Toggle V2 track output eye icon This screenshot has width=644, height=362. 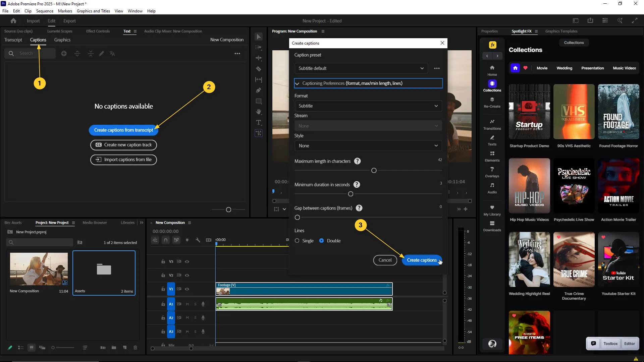187,275
